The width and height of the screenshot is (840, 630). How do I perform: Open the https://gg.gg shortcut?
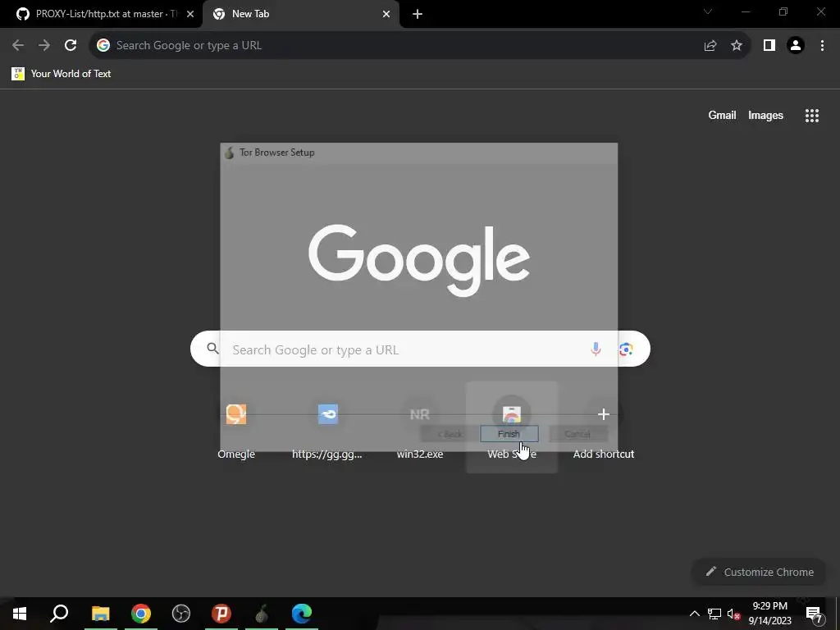[328, 427]
